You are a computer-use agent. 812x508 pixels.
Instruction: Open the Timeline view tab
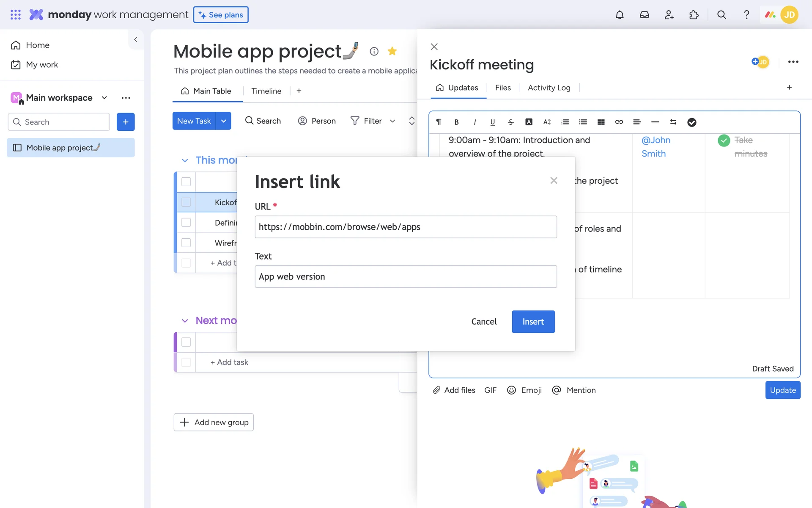pos(266,91)
